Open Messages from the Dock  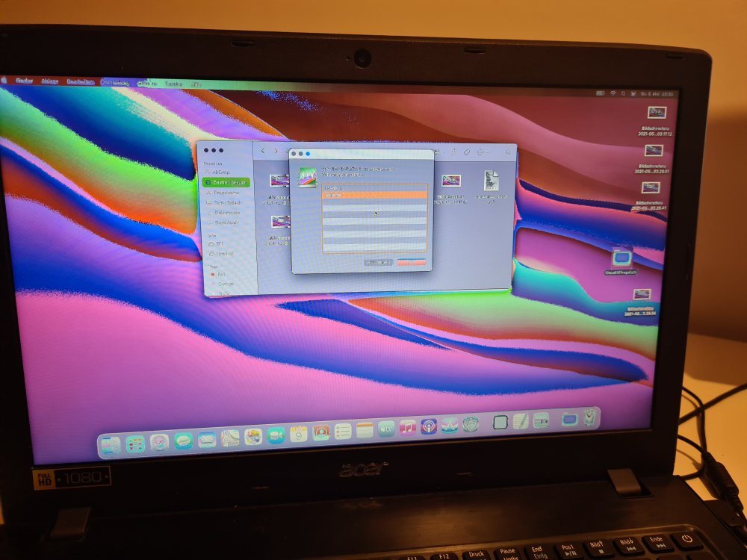[x=183, y=441]
